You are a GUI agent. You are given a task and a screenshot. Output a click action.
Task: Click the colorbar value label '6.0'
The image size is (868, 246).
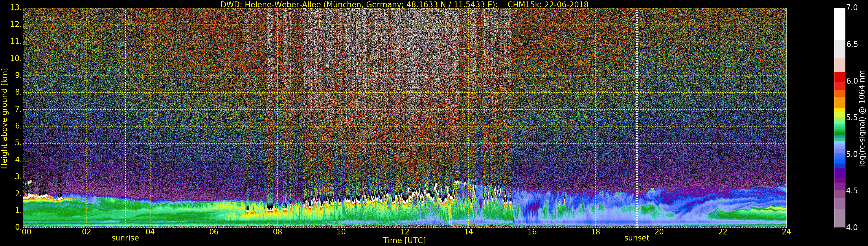(x=852, y=81)
